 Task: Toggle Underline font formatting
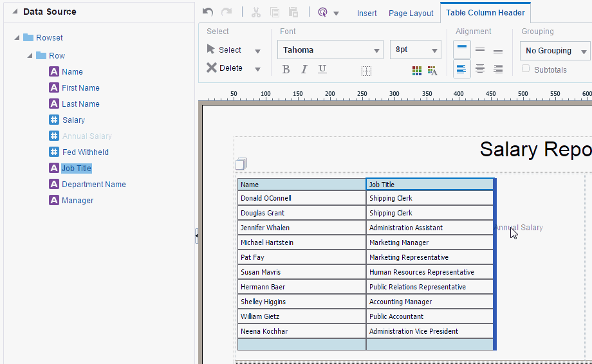coord(322,69)
